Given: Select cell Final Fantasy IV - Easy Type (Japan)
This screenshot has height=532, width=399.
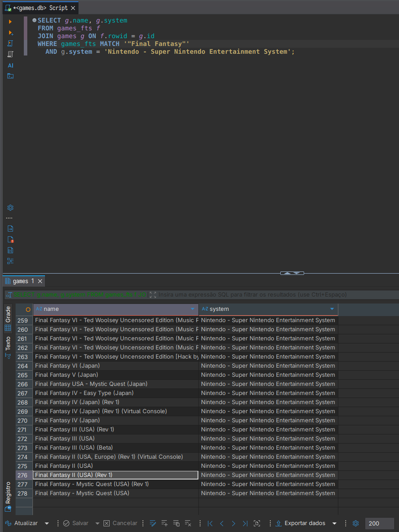Looking at the screenshot, I should [x=116, y=393].
